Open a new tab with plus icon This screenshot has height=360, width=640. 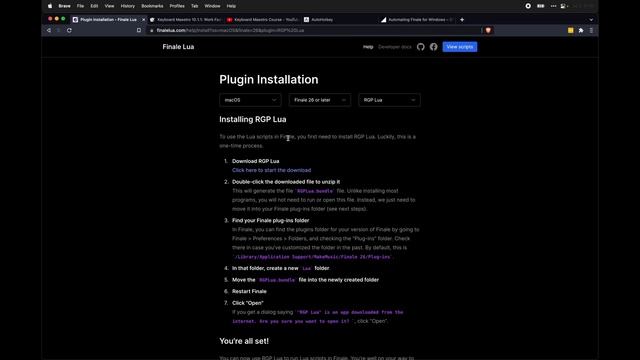pyautogui.click(x=462, y=20)
